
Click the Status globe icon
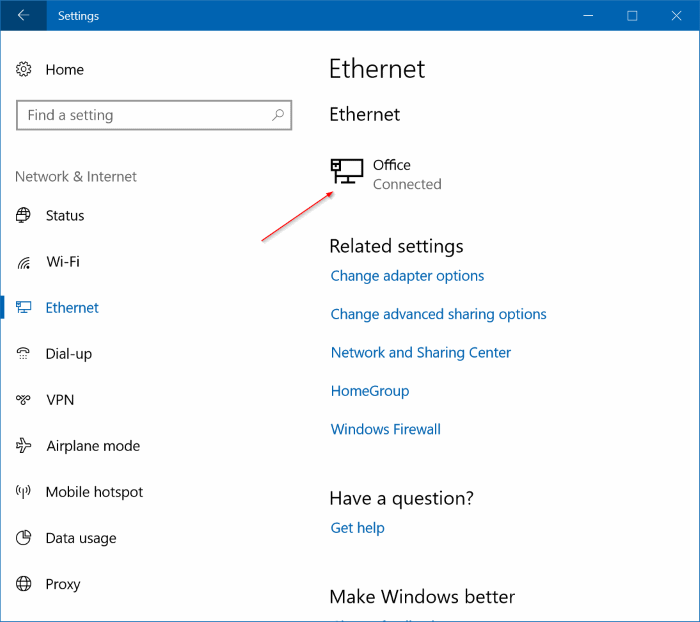(x=23, y=215)
